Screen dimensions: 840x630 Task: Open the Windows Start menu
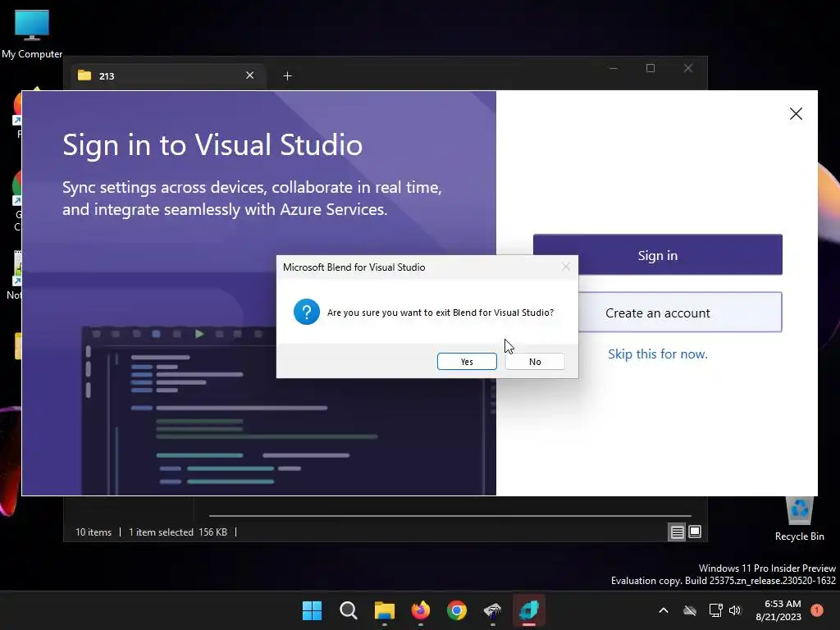click(x=312, y=610)
